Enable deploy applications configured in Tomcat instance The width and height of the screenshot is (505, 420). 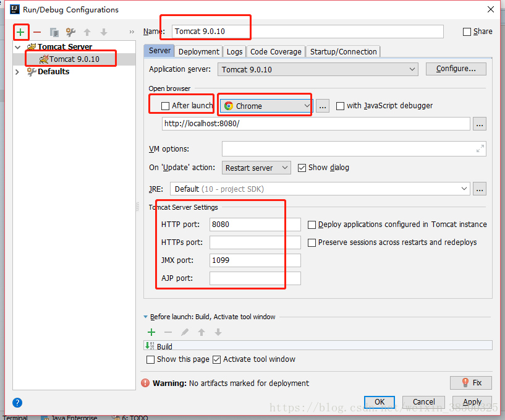(x=312, y=225)
